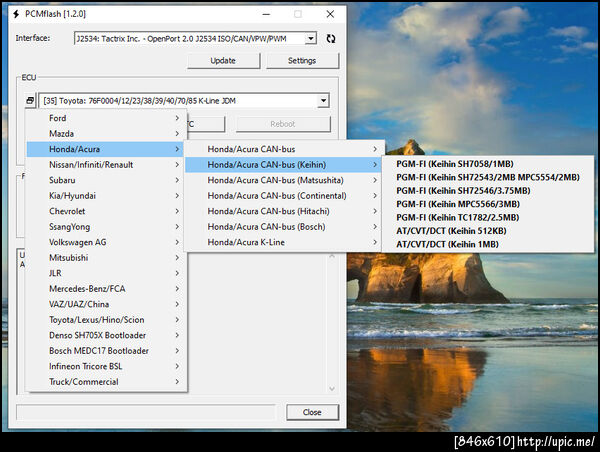Choose PGM-FI (Keihin SH72546/3.75MB)
This screenshot has width=600, height=452.
(x=488, y=191)
